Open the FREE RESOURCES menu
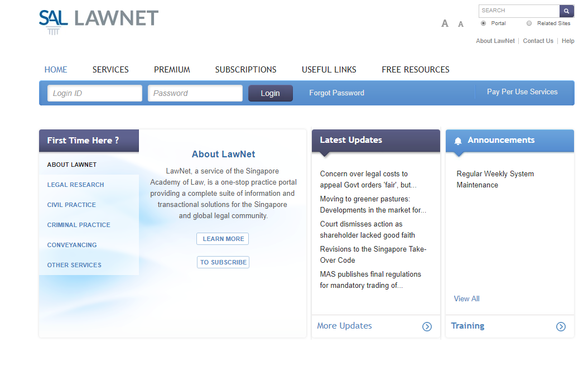The width and height of the screenshot is (588, 371). pos(416,70)
